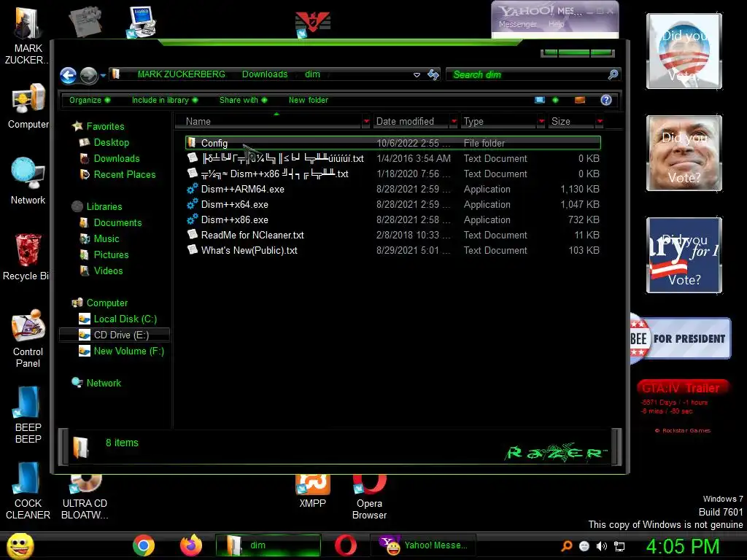Open Opera from the taskbar

pos(345,545)
